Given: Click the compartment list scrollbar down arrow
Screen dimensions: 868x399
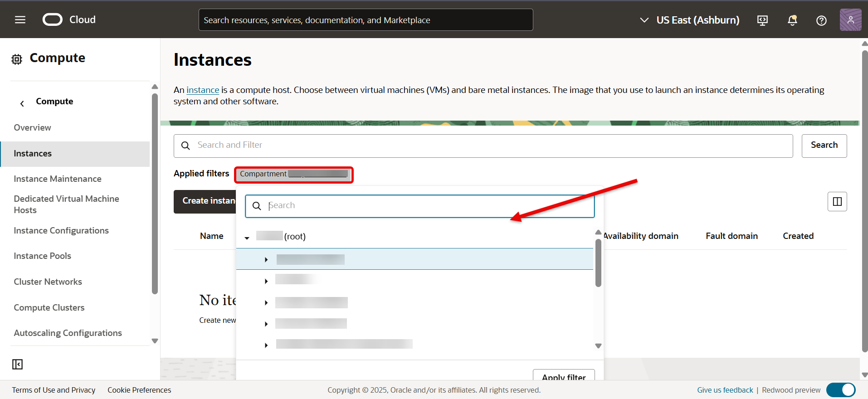Looking at the screenshot, I should [x=598, y=346].
